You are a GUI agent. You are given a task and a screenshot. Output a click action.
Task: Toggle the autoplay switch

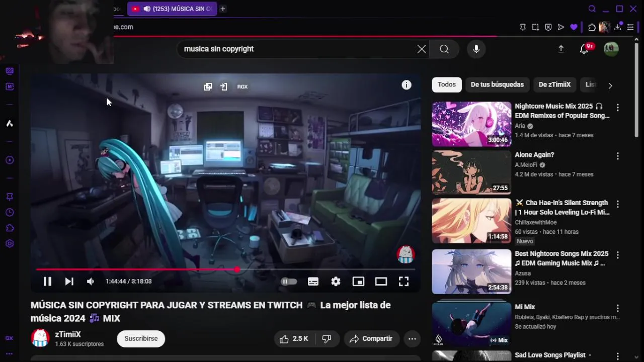289,282
